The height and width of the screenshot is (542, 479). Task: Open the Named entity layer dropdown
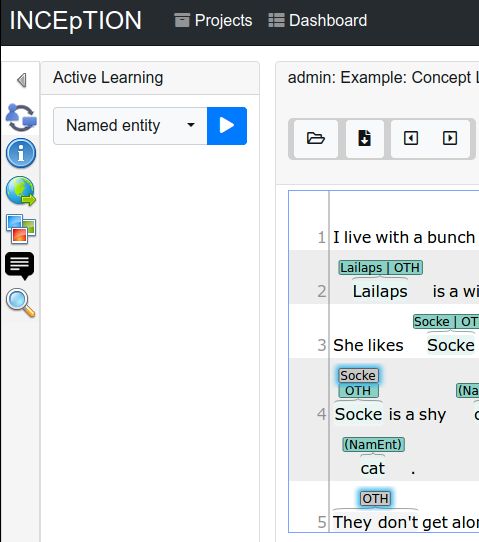pos(130,126)
